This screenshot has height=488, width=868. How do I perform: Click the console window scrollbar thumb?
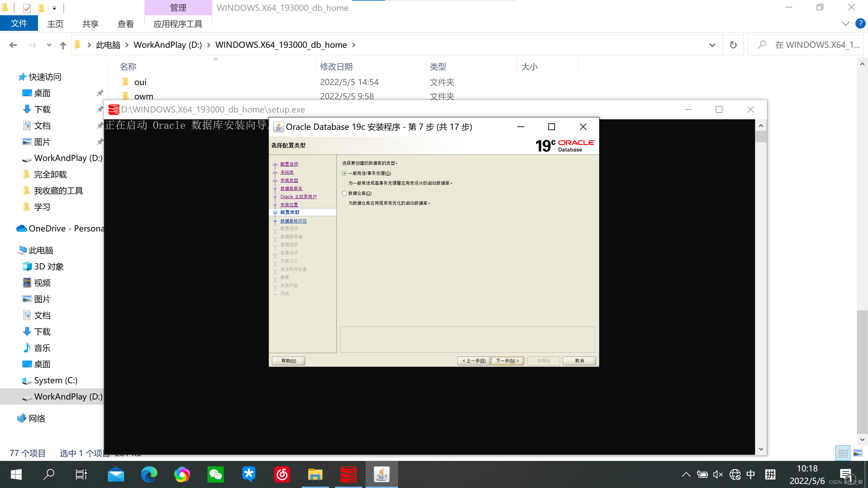(761, 137)
